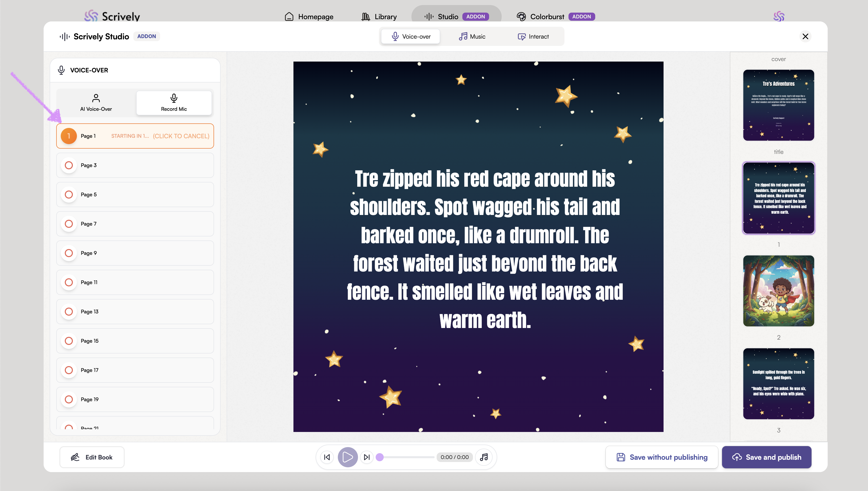Screen dimensions: 868x491
Task: Select the Page 13 row
Action: (135, 311)
